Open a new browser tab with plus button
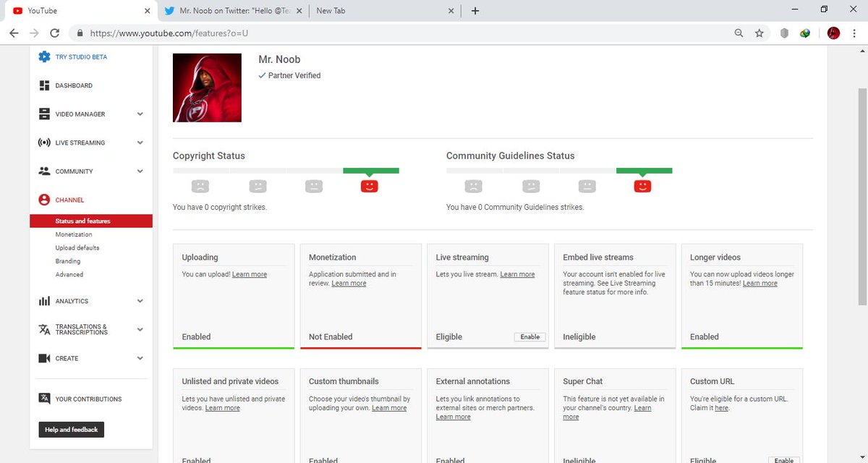Viewport: 868px width, 463px height. 475,11
